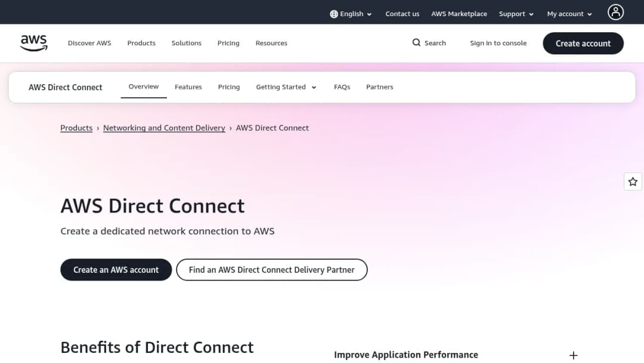Find an AWS Direct Connect Delivery Partner

coord(271,270)
